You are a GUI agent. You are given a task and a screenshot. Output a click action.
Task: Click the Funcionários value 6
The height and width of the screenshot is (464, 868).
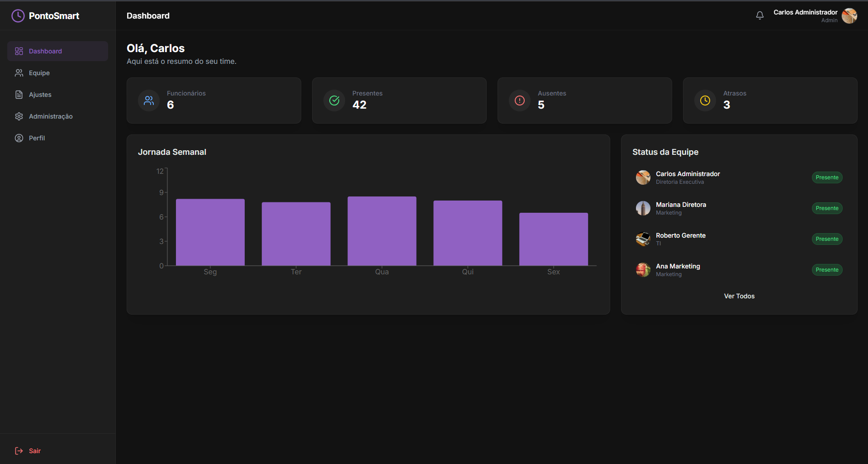(x=171, y=105)
